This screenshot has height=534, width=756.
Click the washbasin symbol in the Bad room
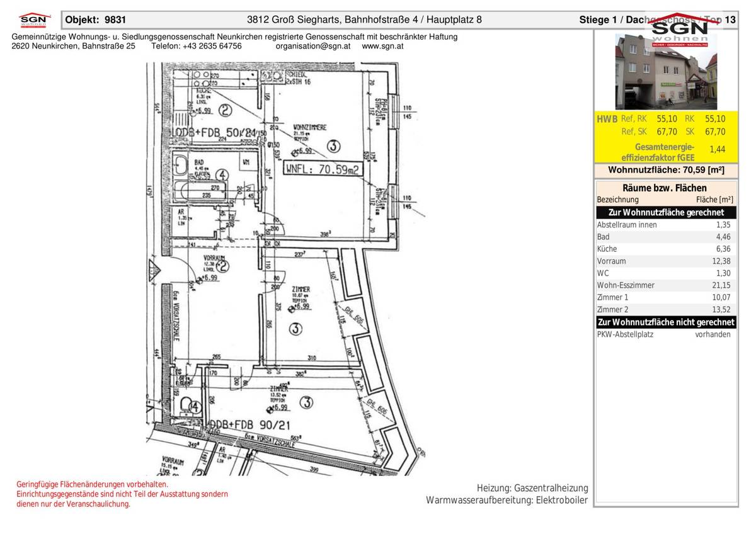(x=181, y=166)
